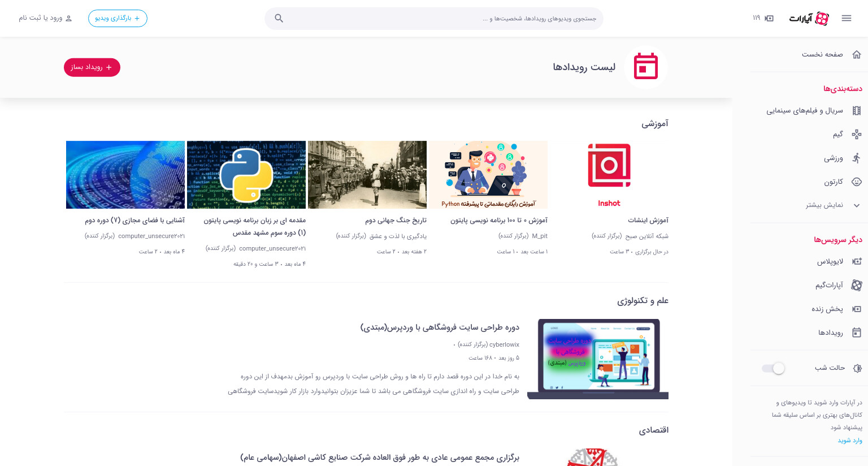Open the تاریخ جنگ جهانی دوم event title
The image size is (868, 466).
click(396, 220)
